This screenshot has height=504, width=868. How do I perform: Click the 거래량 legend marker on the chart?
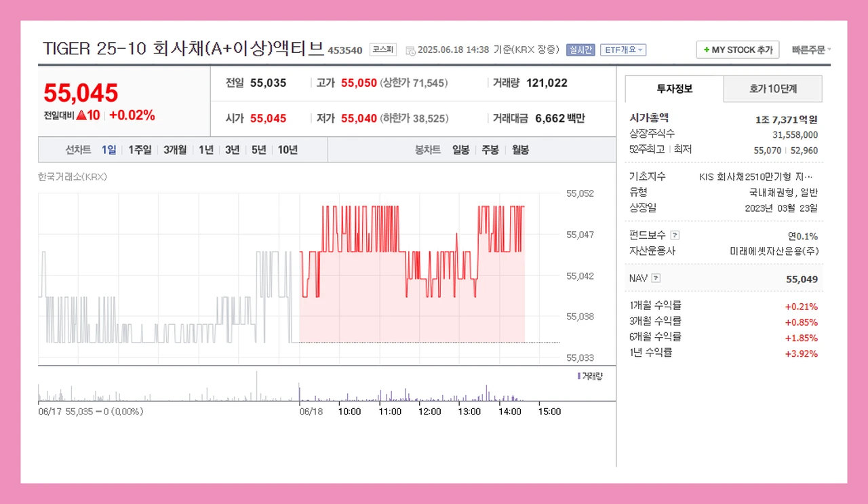coord(578,376)
